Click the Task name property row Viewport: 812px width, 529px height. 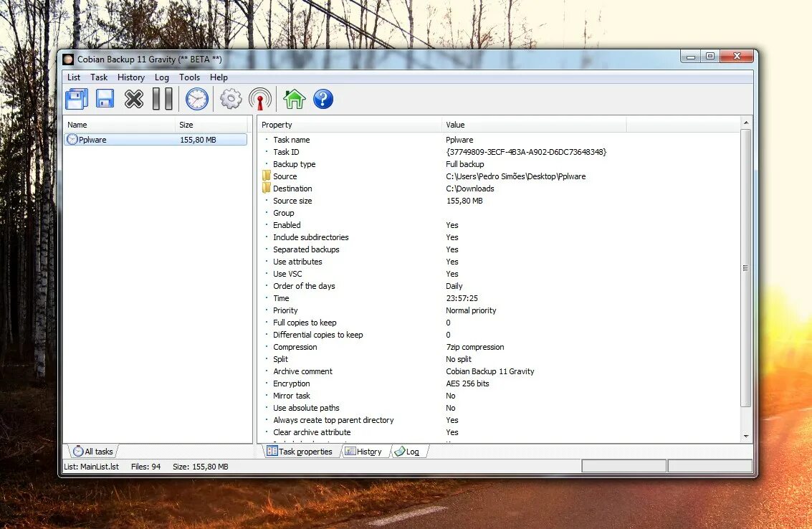coord(292,139)
